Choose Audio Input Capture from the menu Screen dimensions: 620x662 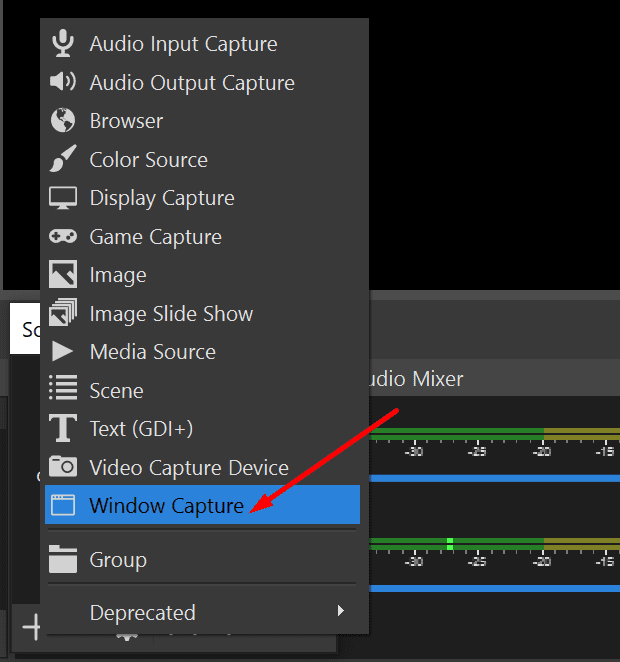203,44
